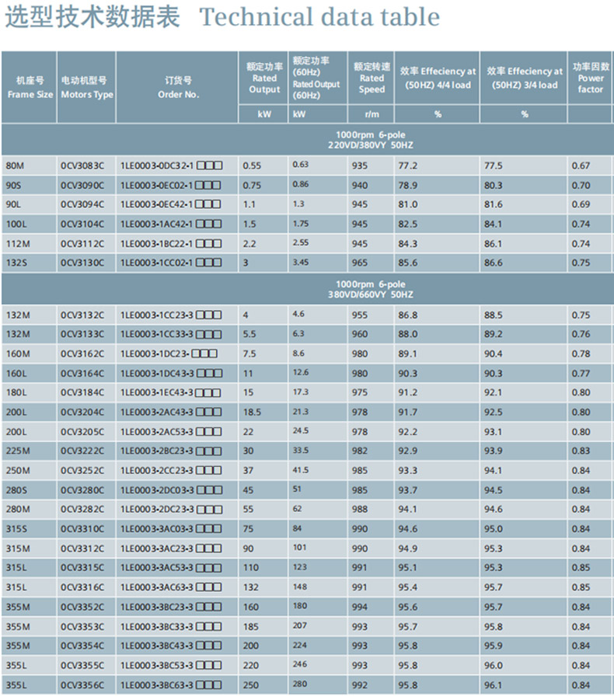Click motor type cell 0CV3083C
Screen dimensions: 614x700
pos(82,166)
